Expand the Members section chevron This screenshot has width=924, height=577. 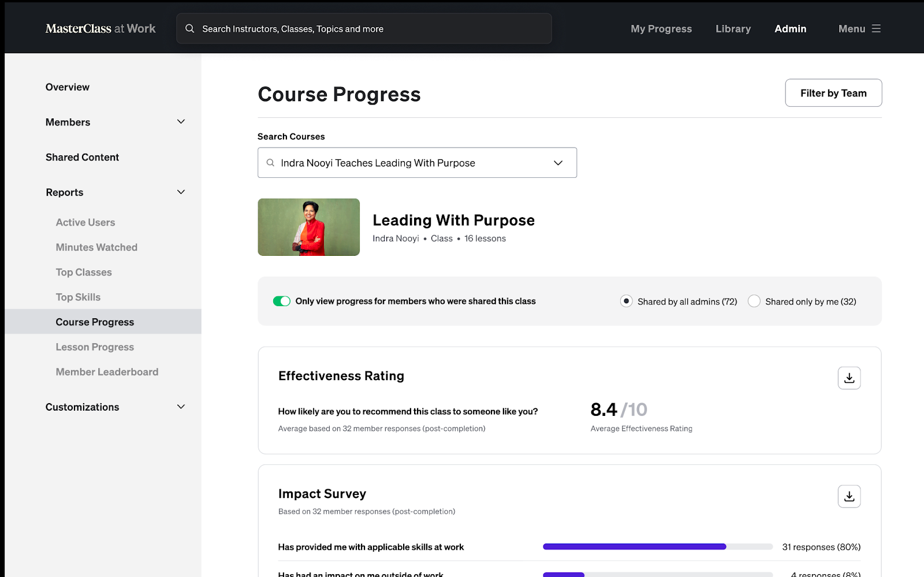[181, 122]
